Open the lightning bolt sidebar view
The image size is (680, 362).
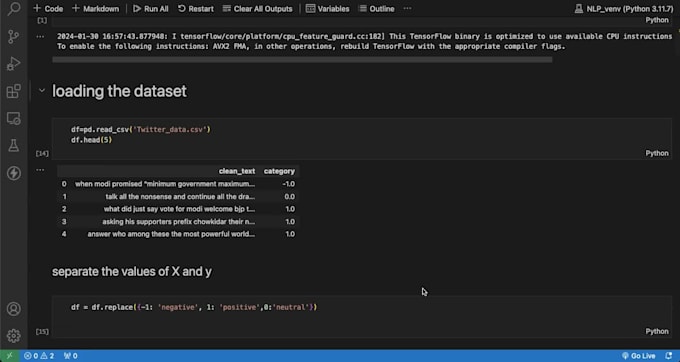(14, 173)
